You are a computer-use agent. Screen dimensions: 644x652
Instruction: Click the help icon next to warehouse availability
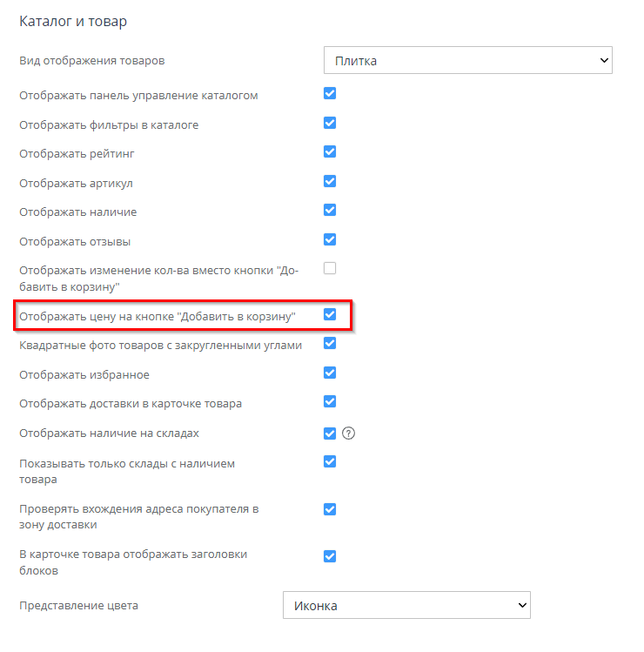click(x=351, y=434)
